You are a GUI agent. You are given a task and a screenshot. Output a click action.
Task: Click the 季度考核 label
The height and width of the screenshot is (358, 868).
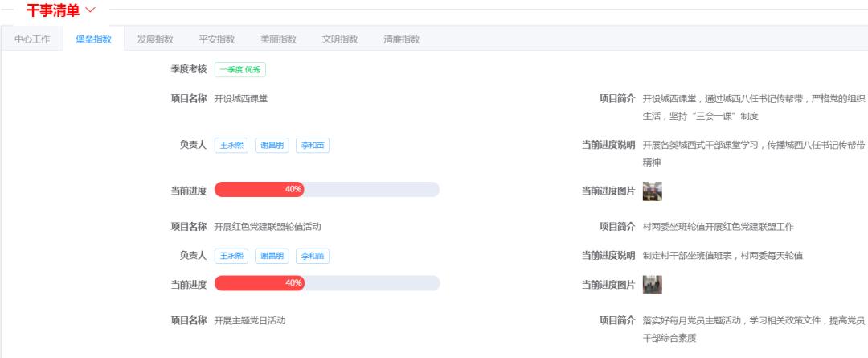[x=188, y=69]
